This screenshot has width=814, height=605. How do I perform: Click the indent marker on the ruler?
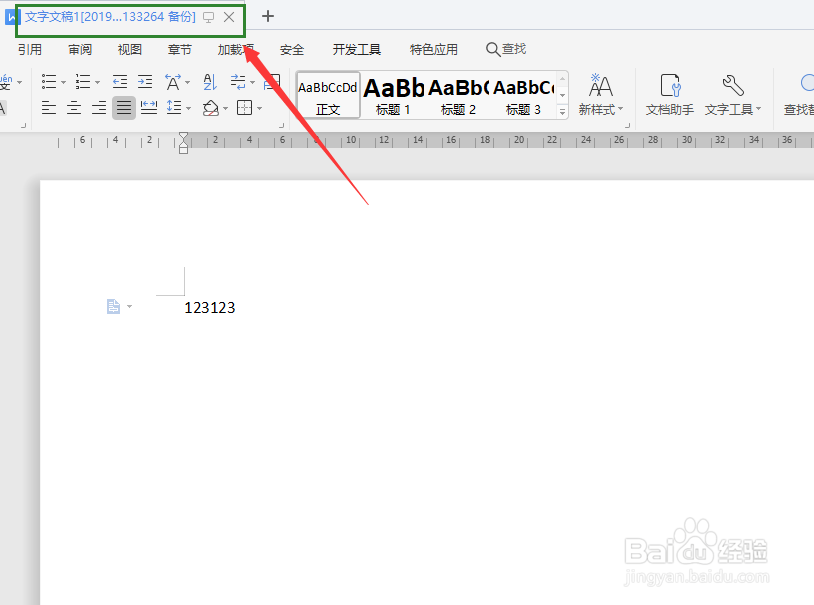pos(183,143)
